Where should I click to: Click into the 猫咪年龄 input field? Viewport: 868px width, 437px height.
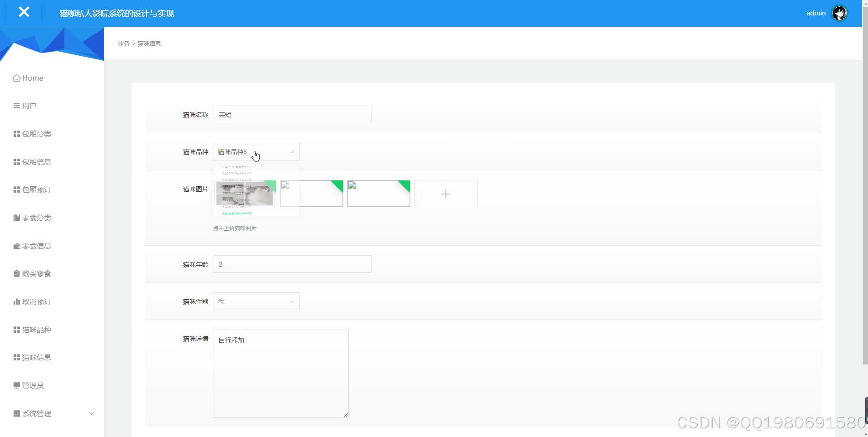[292, 264]
